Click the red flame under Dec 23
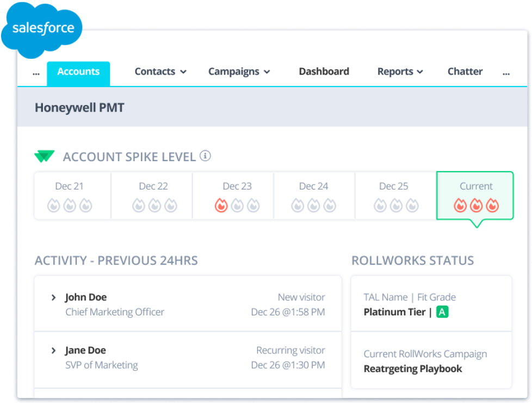This screenshot has height=403, width=532. [221, 205]
